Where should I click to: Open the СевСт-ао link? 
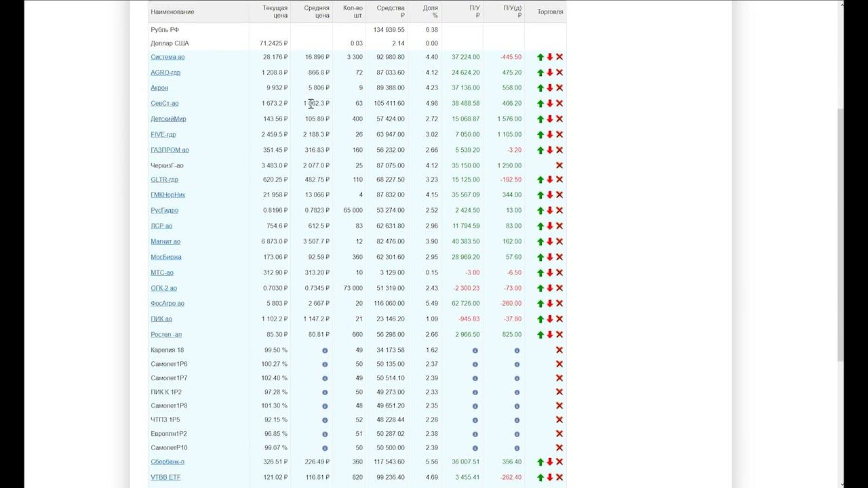(165, 104)
